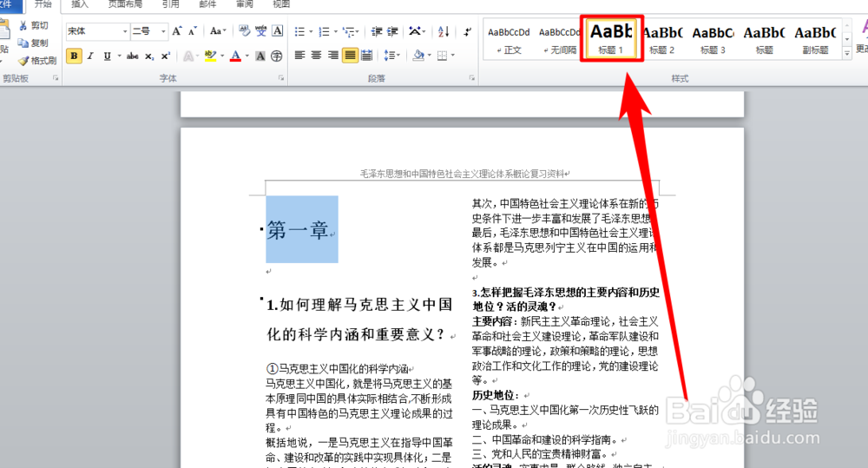Screen dimensions: 868x468
Task: Click the phonetic guide (文 pinyin) icon
Action: [x=260, y=31]
